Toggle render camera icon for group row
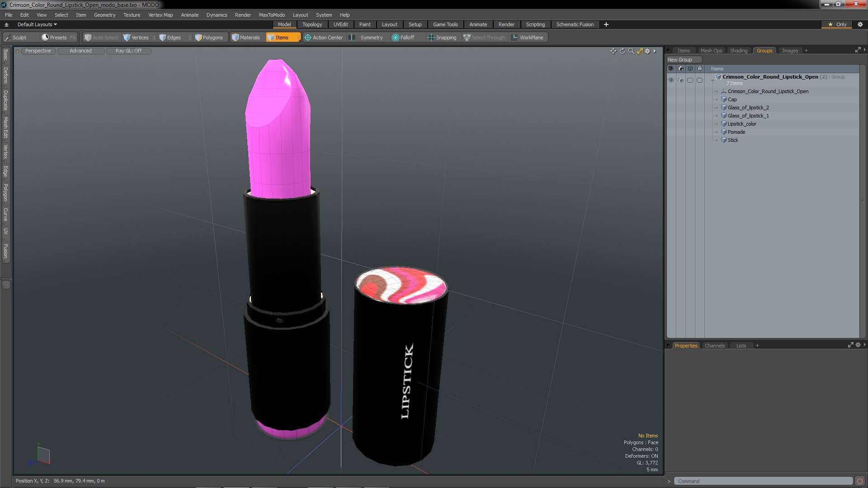 [x=681, y=80]
